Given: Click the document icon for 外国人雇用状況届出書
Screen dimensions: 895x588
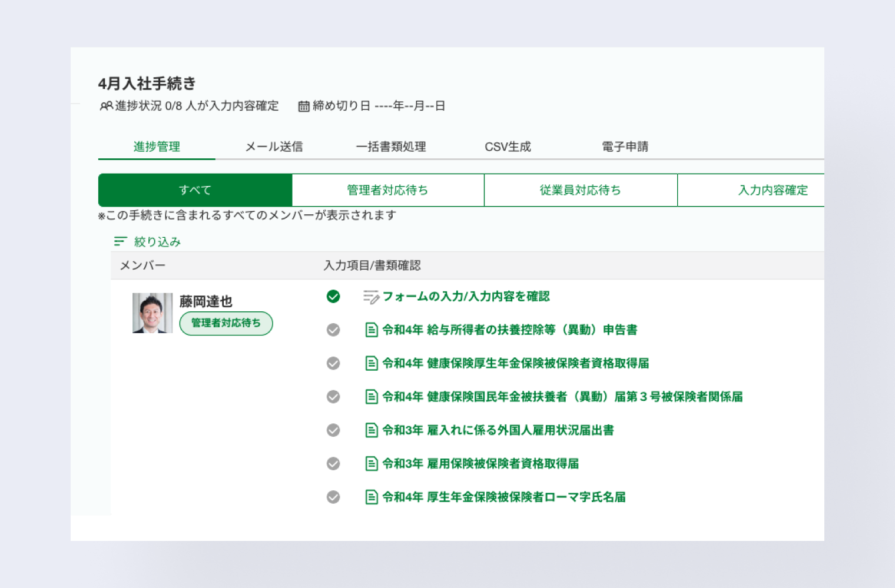Looking at the screenshot, I should [x=372, y=430].
